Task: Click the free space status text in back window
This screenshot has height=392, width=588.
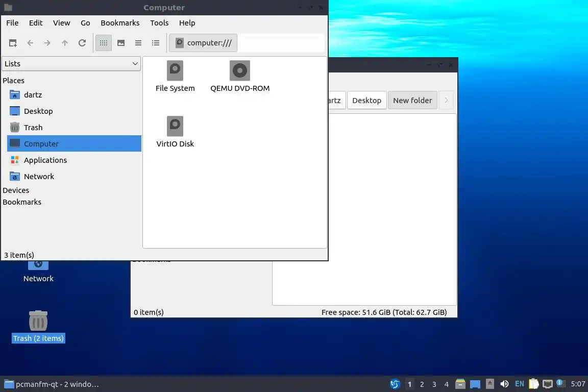Action: point(384,312)
